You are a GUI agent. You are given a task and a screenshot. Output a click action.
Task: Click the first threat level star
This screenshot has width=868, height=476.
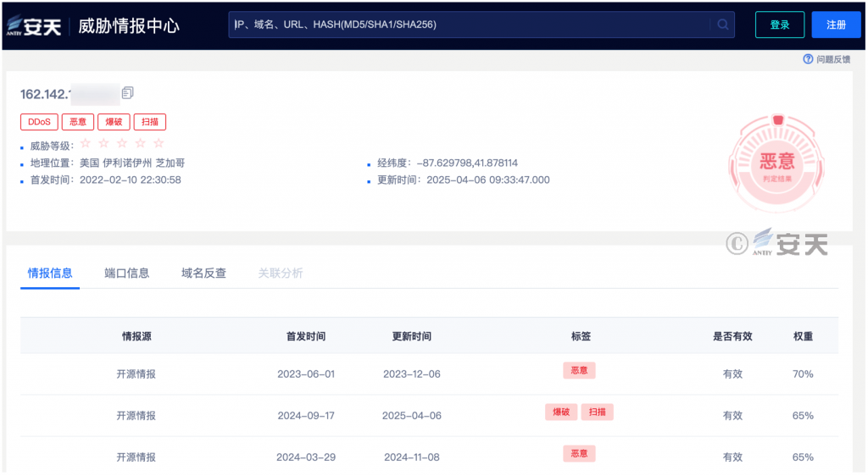[x=85, y=143]
